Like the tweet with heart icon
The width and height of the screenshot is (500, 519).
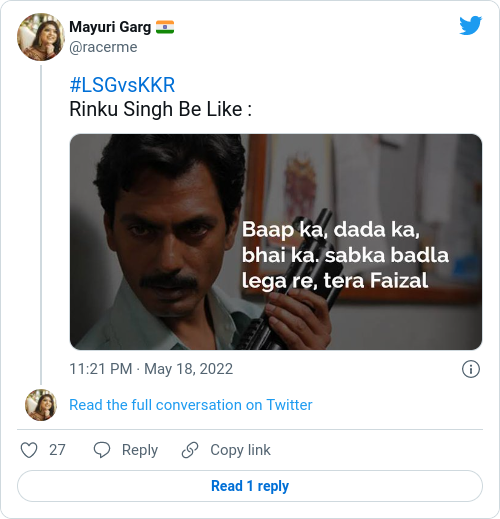29,450
